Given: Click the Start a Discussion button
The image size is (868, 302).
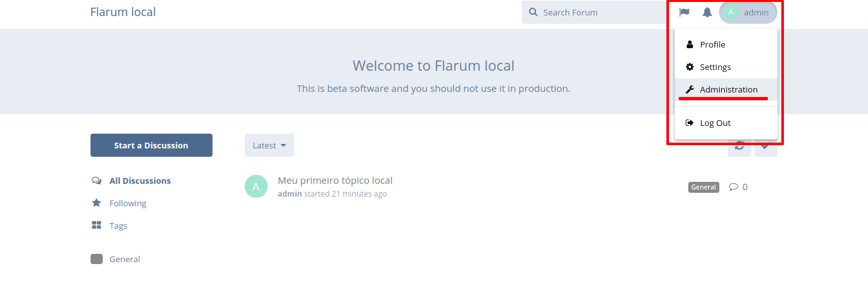Looking at the screenshot, I should tap(152, 145).
